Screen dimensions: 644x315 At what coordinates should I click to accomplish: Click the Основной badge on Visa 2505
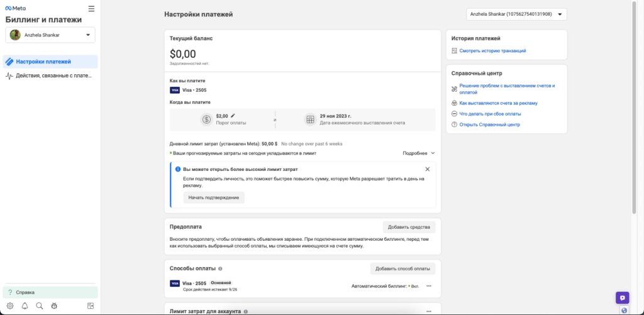coord(221,283)
